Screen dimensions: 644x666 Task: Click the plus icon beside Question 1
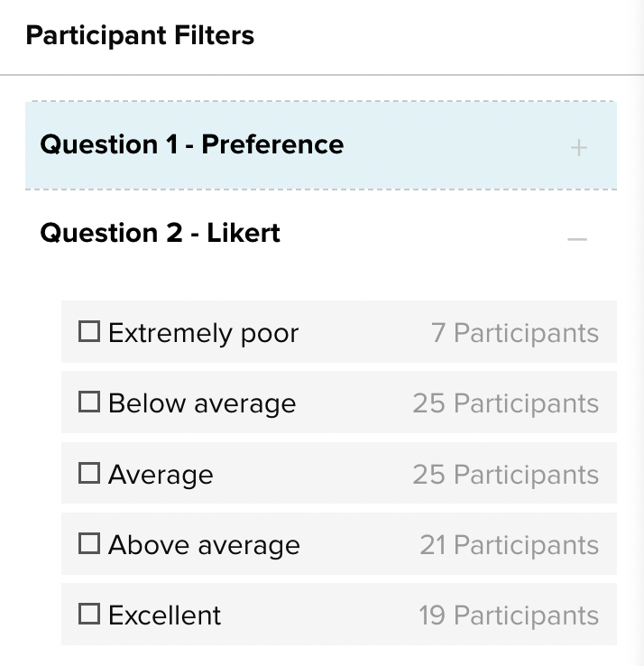tap(579, 148)
